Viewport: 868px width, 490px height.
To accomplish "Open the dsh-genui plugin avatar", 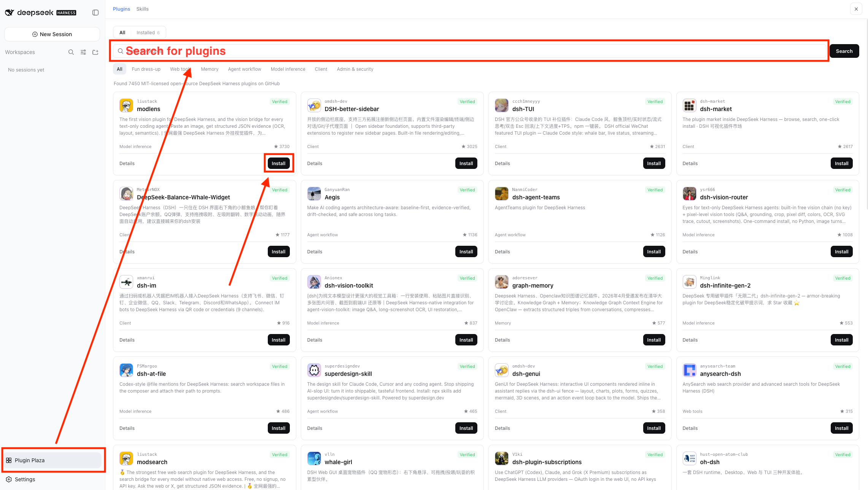I will [x=502, y=370].
